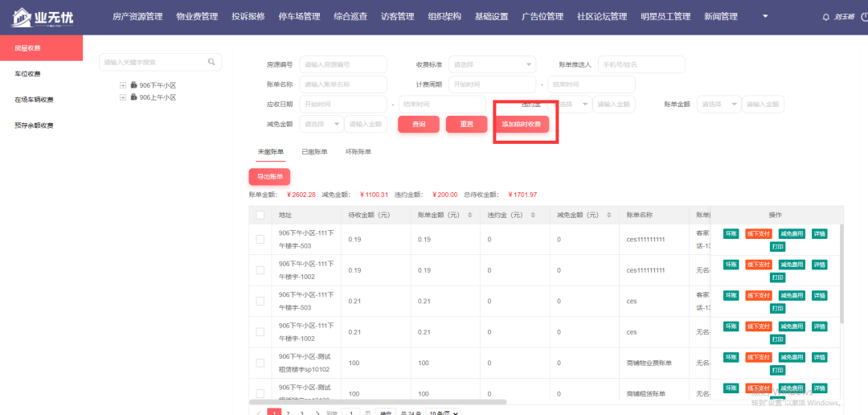This screenshot has height=415, width=868.
Task: Click 打印 in the 商铺物业费账单 row
Action: 778,370
